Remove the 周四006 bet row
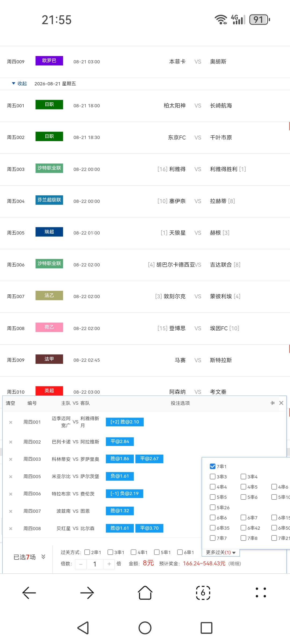290x644 pixels. [x=11, y=494]
